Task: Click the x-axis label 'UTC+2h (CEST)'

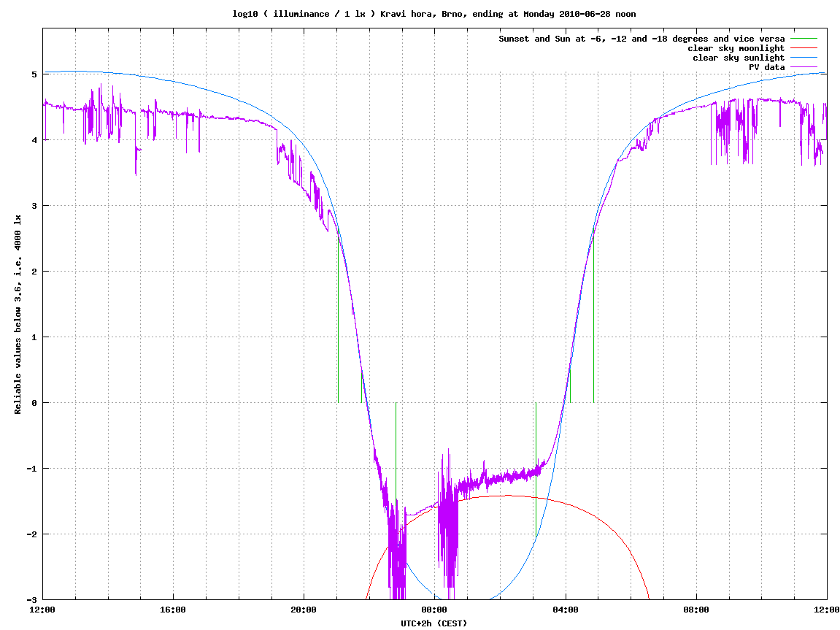Action: click(x=434, y=623)
